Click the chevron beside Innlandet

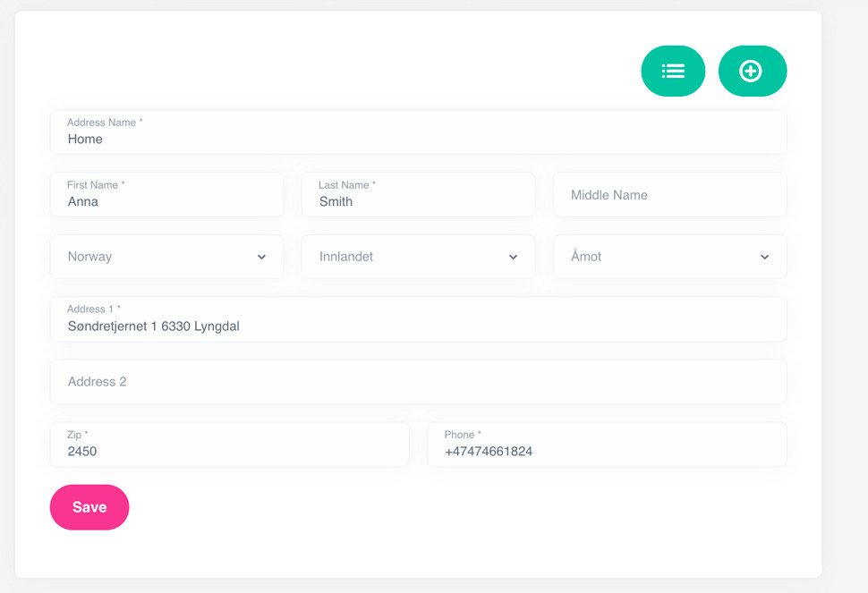[x=515, y=257]
